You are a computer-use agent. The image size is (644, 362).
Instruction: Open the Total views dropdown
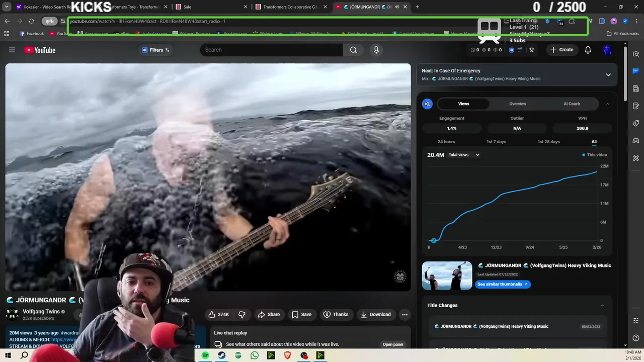(x=463, y=155)
